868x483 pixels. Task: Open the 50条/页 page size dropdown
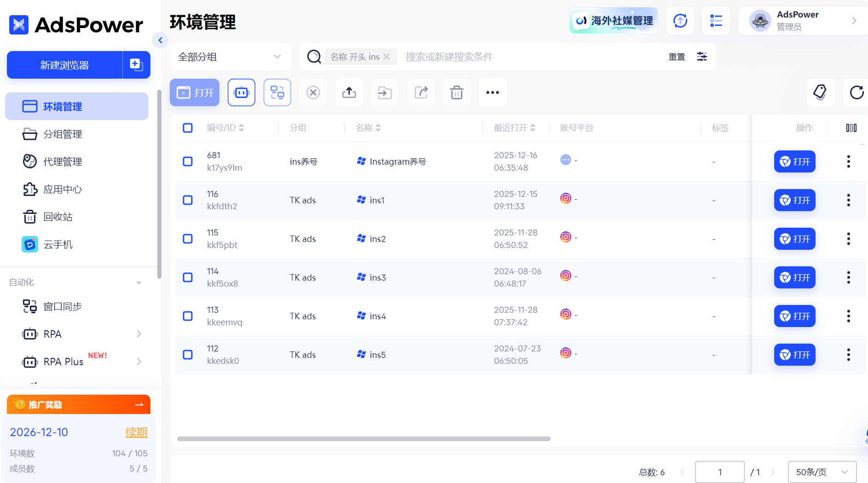pos(822,471)
